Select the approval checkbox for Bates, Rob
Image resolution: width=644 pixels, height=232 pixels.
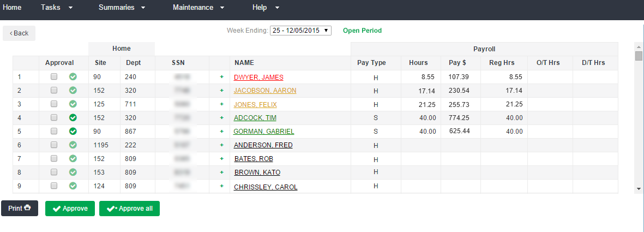pyautogui.click(x=54, y=158)
